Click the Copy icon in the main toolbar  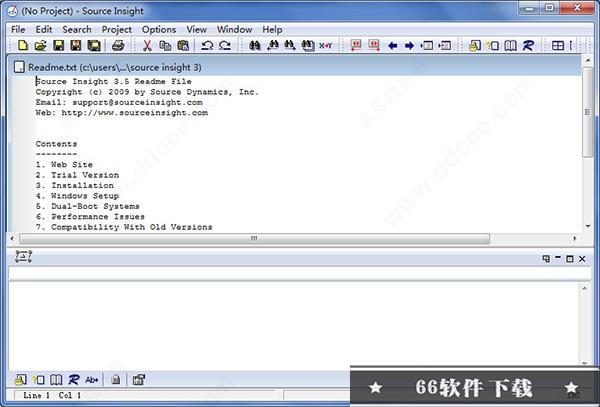(x=165, y=46)
